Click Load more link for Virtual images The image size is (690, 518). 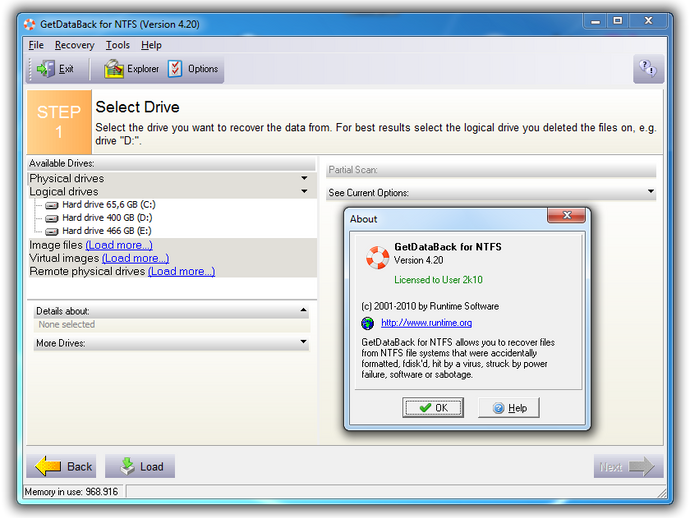(135, 258)
